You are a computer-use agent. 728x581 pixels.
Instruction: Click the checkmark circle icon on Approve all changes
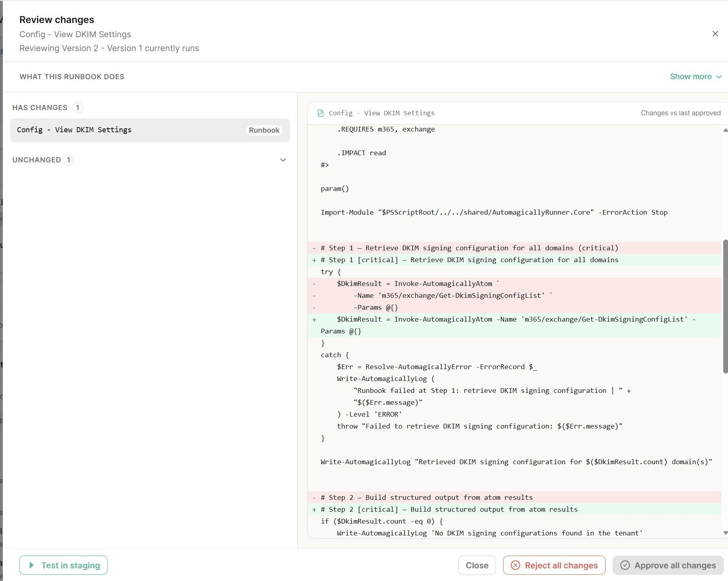point(625,565)
